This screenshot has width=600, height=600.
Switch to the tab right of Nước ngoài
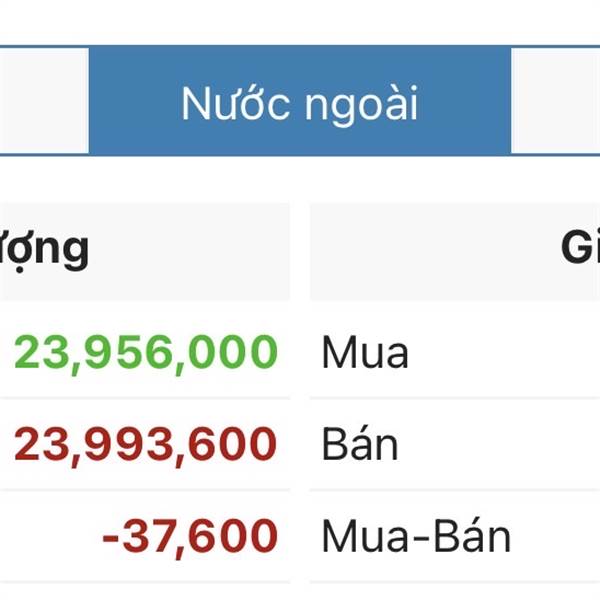pyautogui.click(x=556, y=101)
